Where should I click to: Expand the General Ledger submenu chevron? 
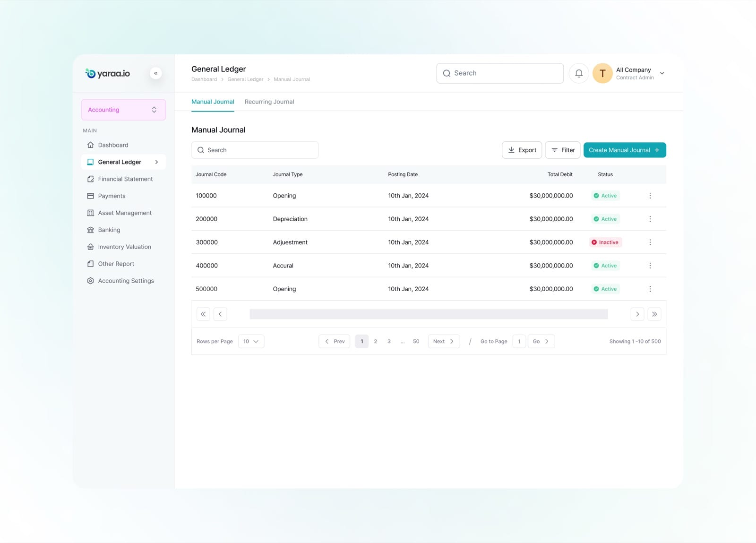[x=156, y=162]
